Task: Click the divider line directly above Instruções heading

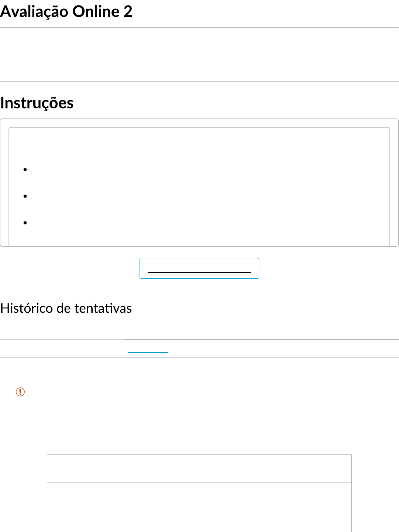Action: click(199, 81)
